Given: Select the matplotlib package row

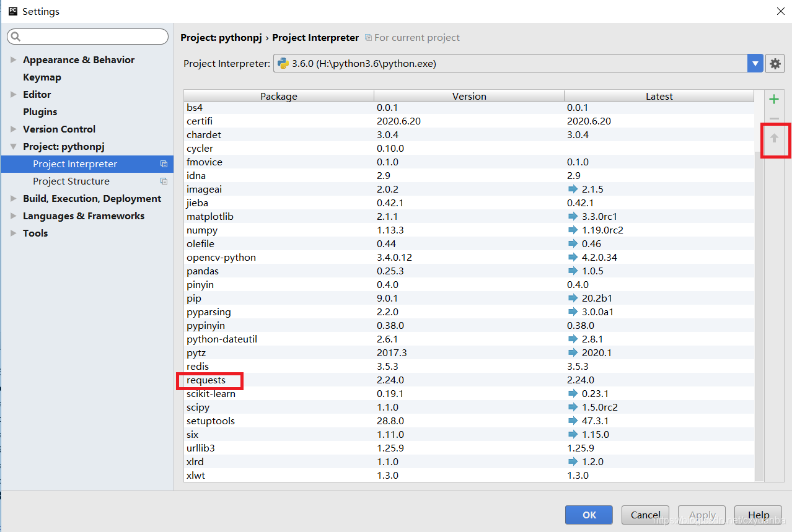Looking at the screenshot, I should click(x=469, y=216).
